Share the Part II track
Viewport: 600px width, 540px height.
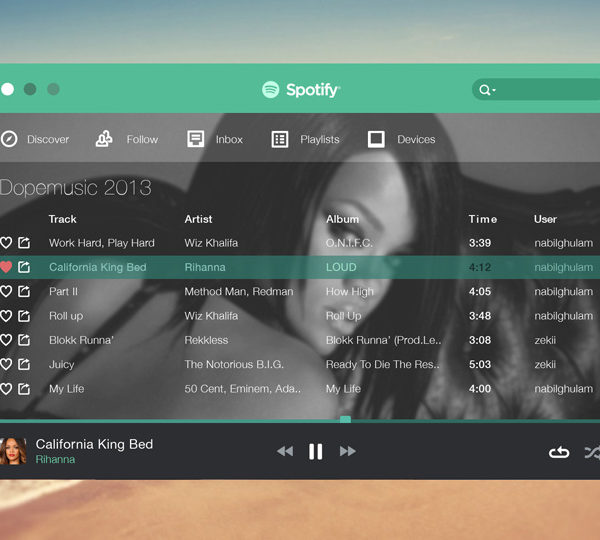24,292
